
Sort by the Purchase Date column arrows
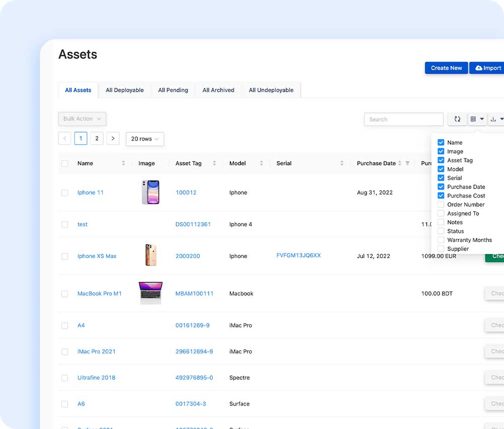click(x=400, y=163)
